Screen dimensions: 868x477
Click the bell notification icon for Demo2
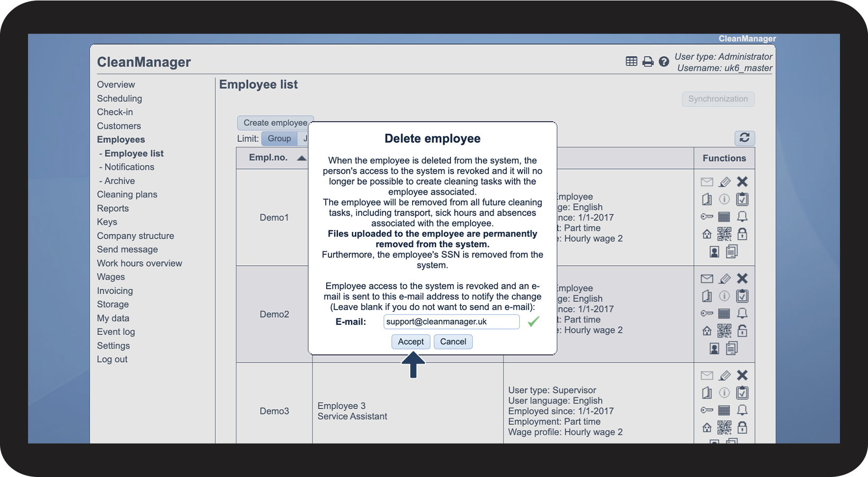(x=742, y=313)
